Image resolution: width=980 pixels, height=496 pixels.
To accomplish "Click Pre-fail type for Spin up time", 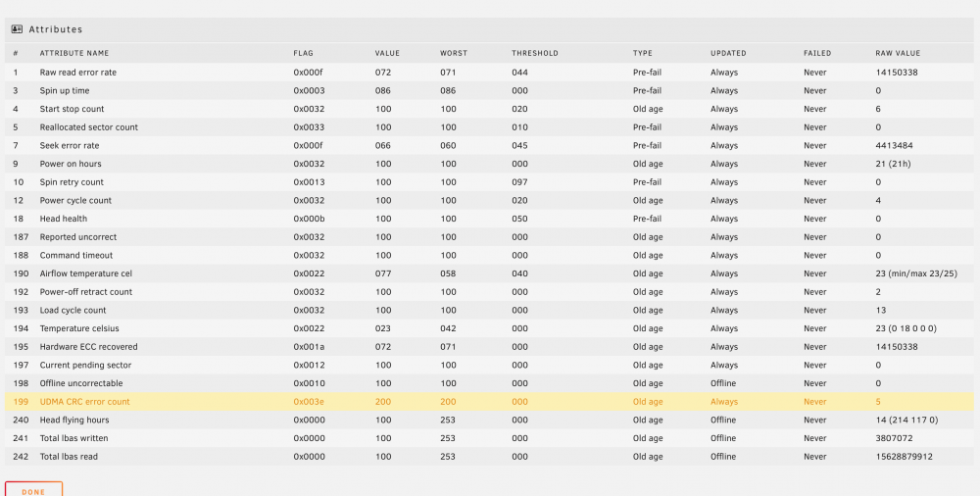I will coord(647,91).
